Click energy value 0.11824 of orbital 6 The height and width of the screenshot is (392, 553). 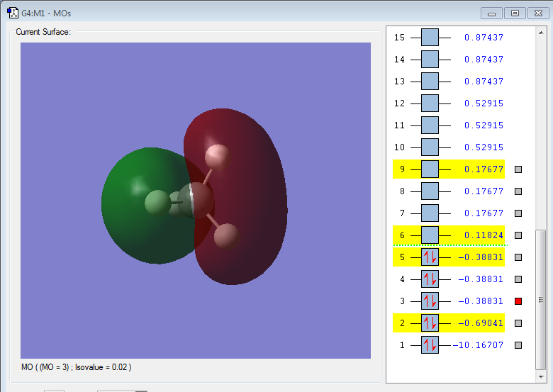point(484,235)
